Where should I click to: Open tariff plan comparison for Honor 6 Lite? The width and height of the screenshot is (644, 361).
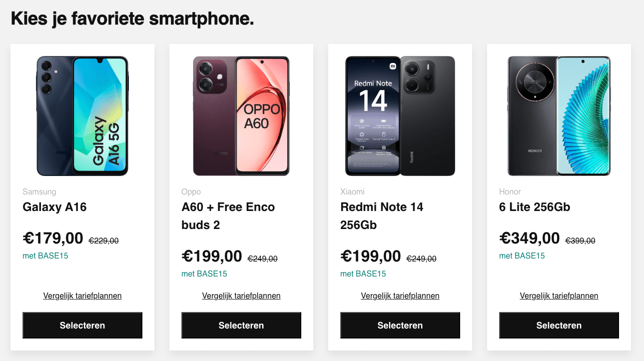[559, 296]
